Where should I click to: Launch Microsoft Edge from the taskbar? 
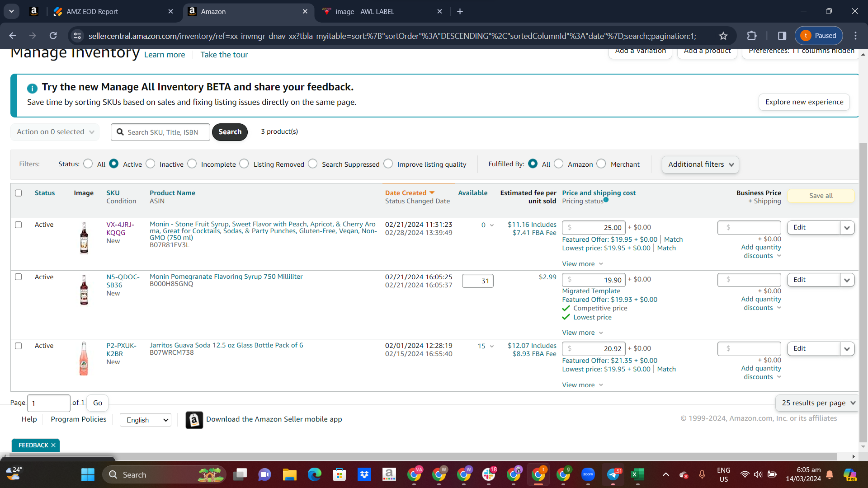click(x=314, y=474)
